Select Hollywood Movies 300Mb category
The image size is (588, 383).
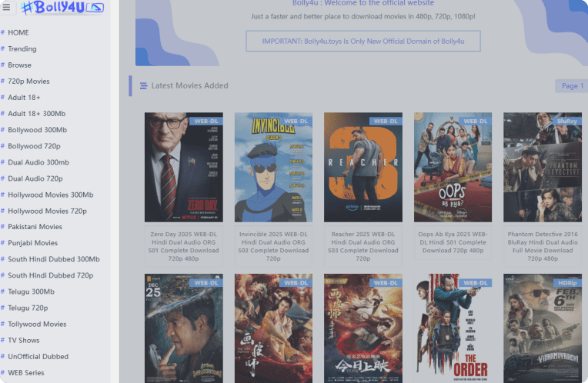pos(50,195)
